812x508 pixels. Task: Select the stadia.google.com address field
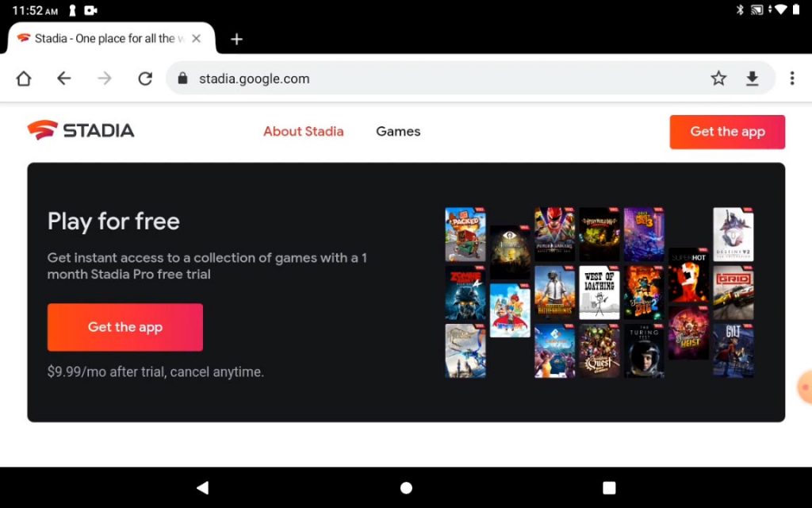point(446,79)
